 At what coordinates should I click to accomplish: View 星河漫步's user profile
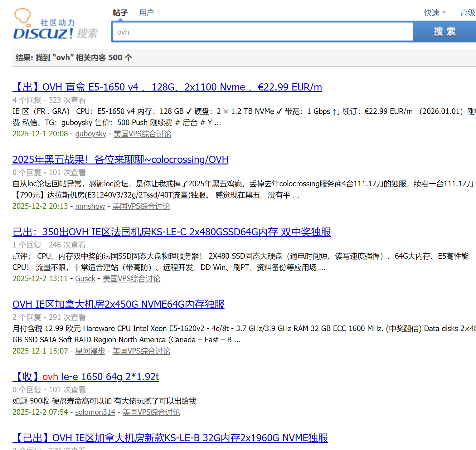(x=90, y=351)
